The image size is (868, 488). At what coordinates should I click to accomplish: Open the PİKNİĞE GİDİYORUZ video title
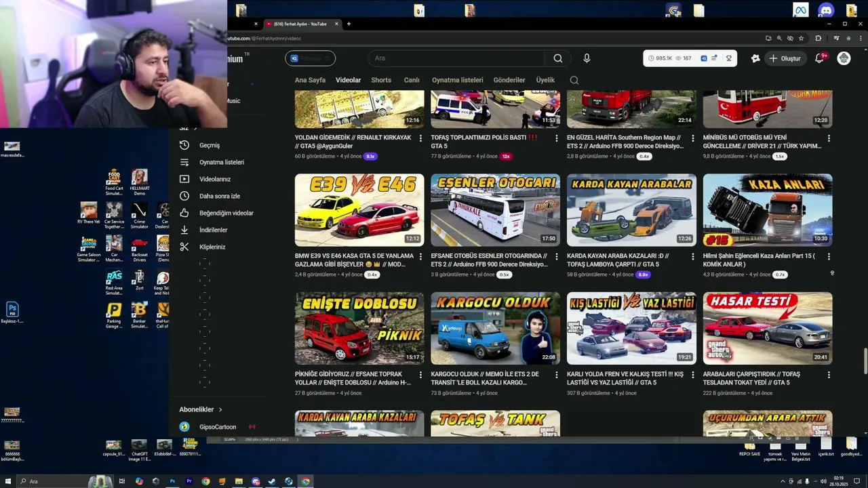(353, 378)
